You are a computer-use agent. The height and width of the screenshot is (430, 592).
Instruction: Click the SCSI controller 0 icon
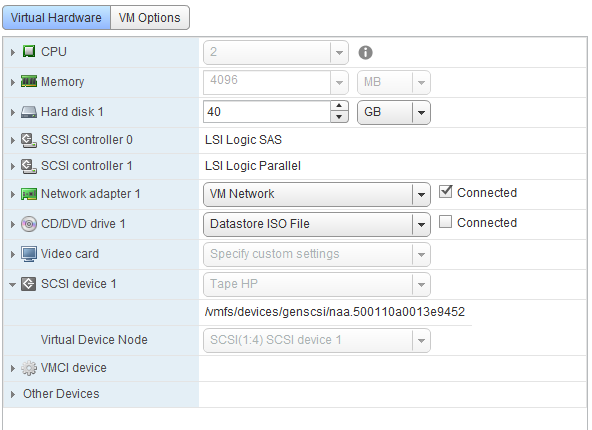[x=29, y=140]
